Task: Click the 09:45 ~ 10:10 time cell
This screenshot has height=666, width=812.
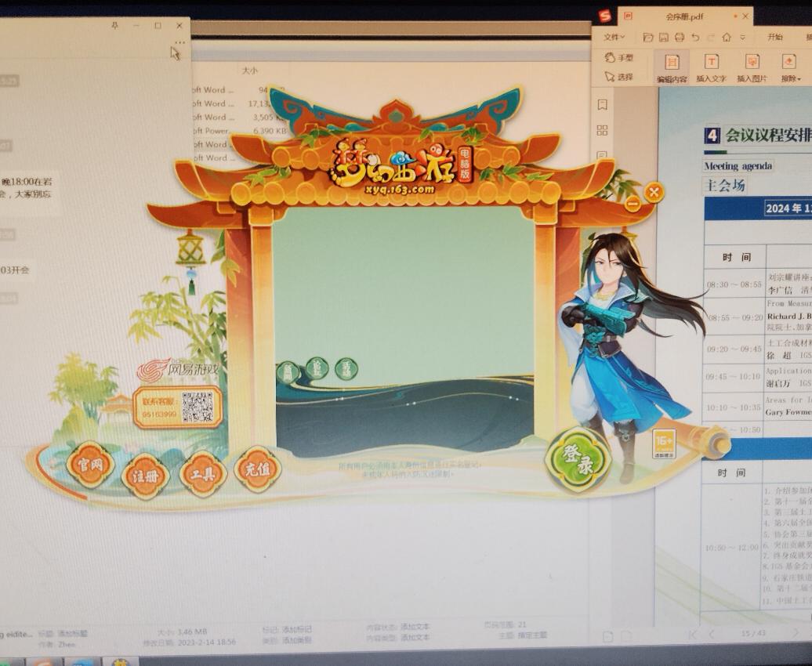Action: tap(733, 377)
